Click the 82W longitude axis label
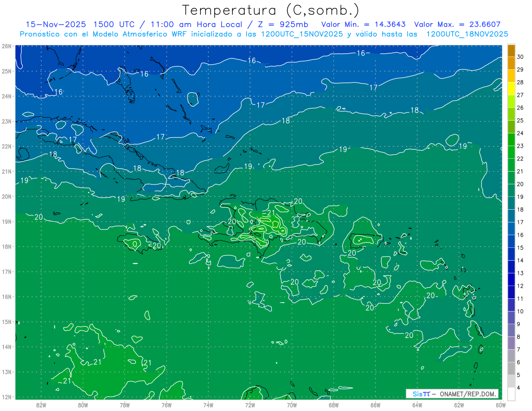This screenshot has width=532, height=411. [41, 405]
